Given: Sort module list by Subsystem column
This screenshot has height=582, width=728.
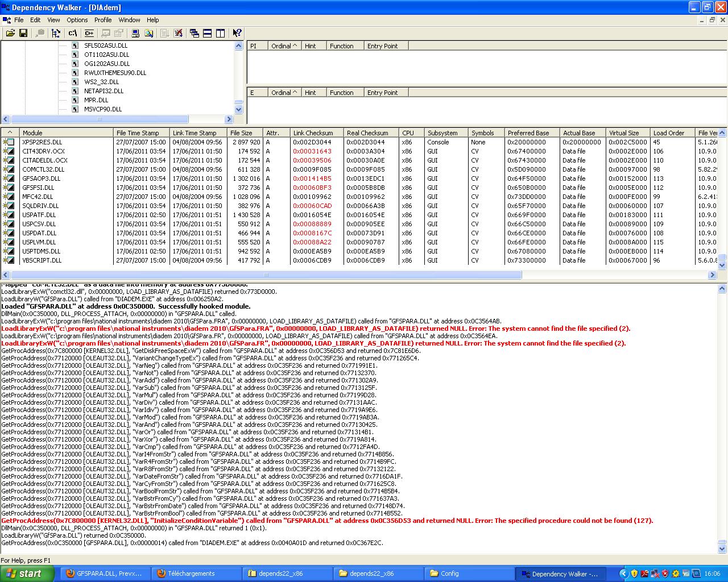Looking at the screenshot, I should pos(446,133).
